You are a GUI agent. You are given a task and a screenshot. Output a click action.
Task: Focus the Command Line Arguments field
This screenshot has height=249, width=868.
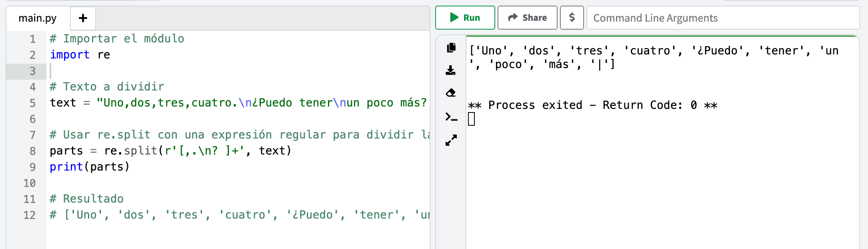click(x=722, y=18)
